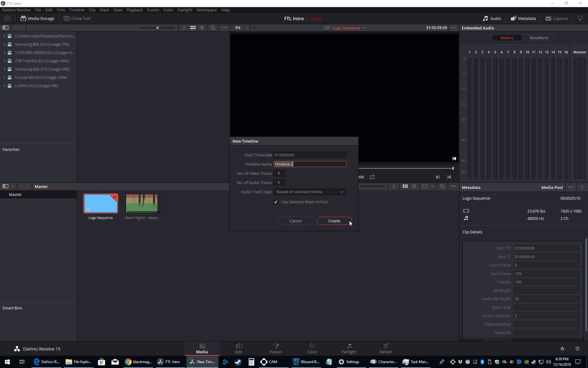Click the Create button in New Timeline

[x=334, y=221]
